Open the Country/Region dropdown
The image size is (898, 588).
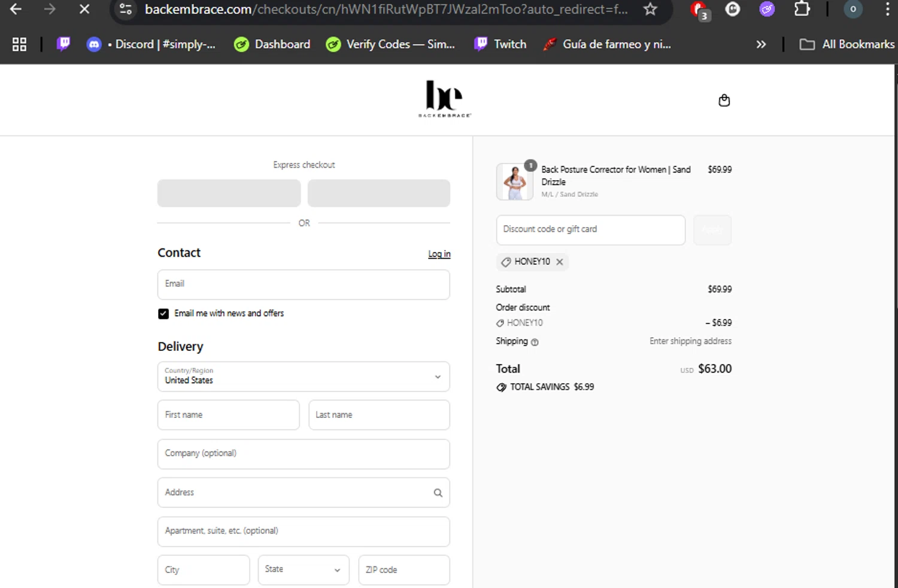(304, 377)
